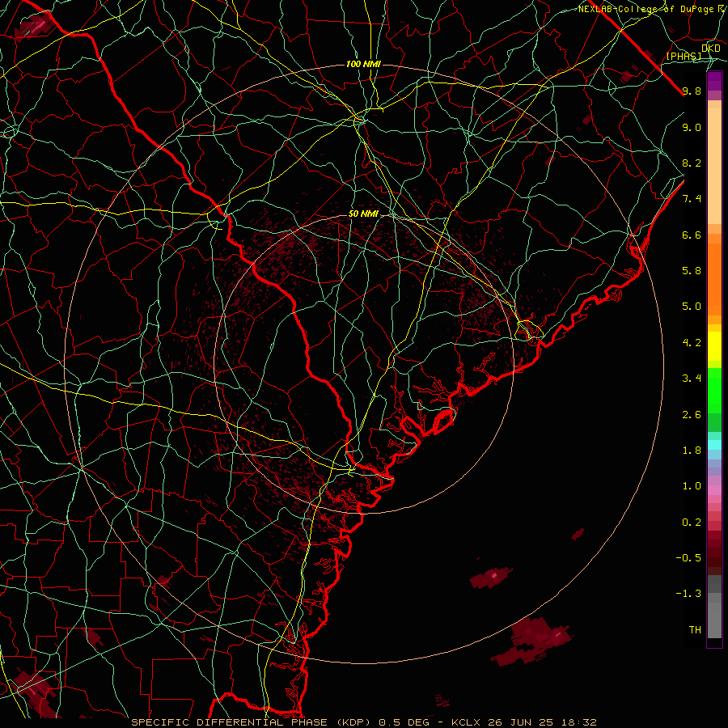
Task: Click the 9.0 scale value
Action: [x=692, y=127]
